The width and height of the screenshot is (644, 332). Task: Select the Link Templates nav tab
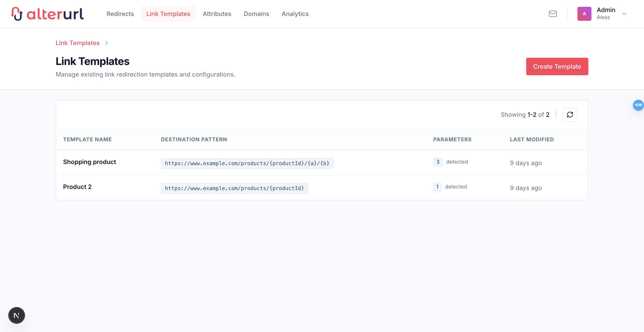click(168, 14)
